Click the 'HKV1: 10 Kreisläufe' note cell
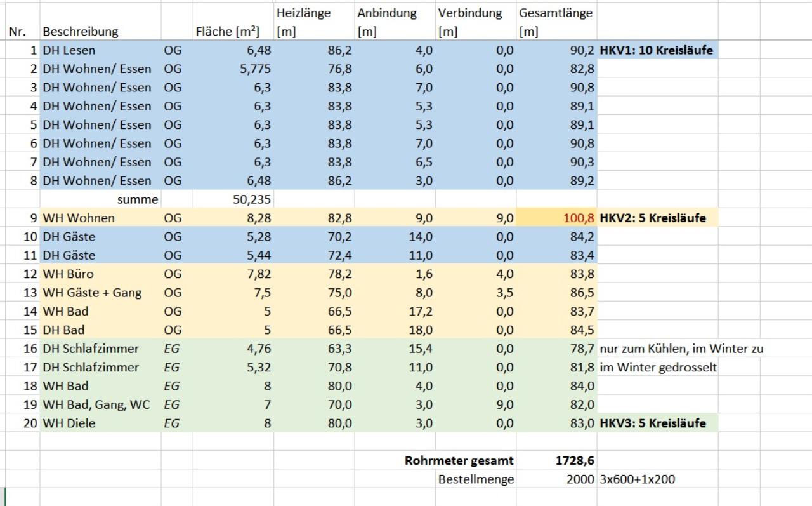Screen dimensions: 812x506 pyautogui.click(x=657, y=50)
